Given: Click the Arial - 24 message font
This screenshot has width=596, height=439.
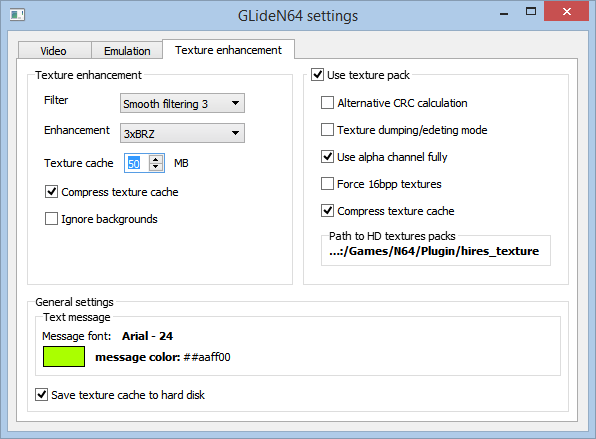Looking at the screenshot, I should (x=147, y=336).
